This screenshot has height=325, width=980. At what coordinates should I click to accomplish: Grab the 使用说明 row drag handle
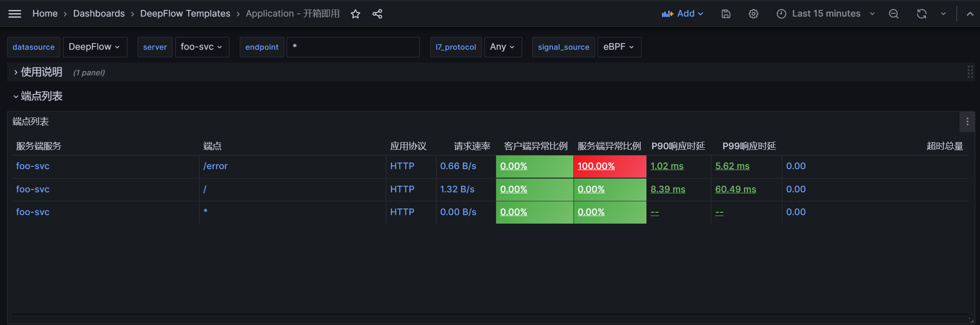point(970,72)
